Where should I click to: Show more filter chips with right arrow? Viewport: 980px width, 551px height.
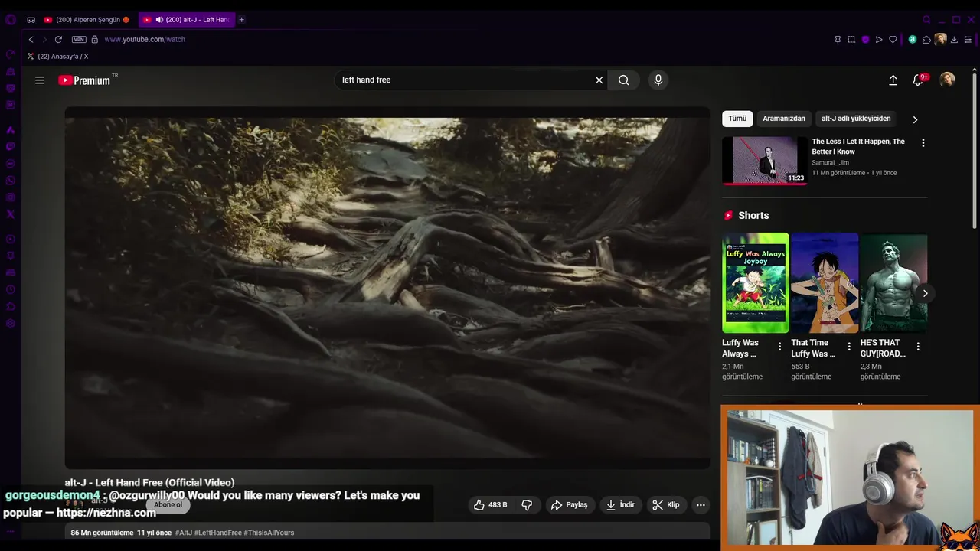(915, 119)
